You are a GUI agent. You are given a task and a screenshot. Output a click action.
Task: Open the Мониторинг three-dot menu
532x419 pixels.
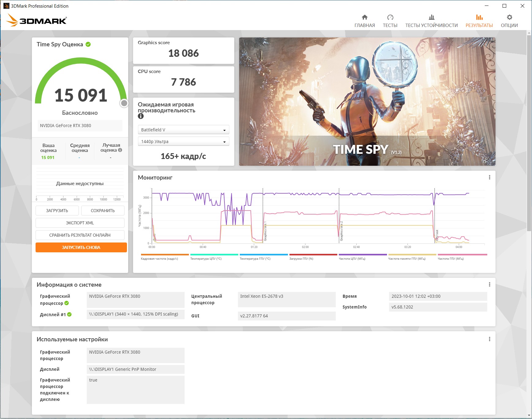click(x=489, y=177)
